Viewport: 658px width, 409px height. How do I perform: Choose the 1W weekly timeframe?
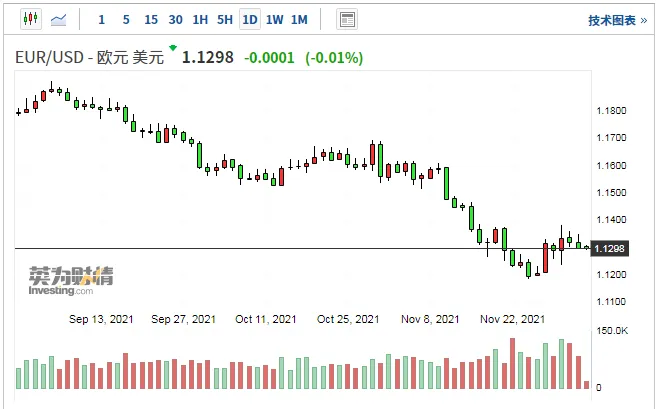[274, 19]
